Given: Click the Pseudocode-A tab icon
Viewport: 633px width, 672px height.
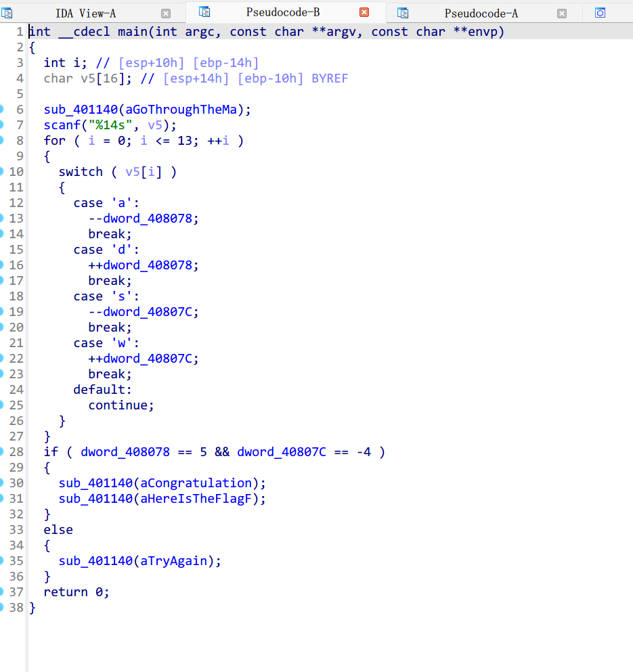Looking at the screenshot, I should (403, 14).
